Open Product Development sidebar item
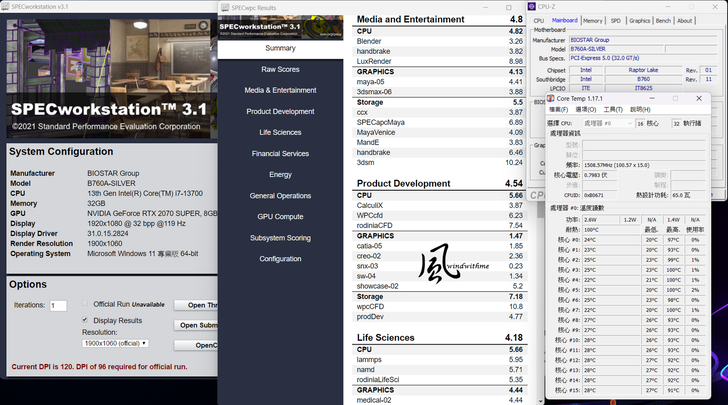The height and width of the screenshot is (405, 728). 280,111
